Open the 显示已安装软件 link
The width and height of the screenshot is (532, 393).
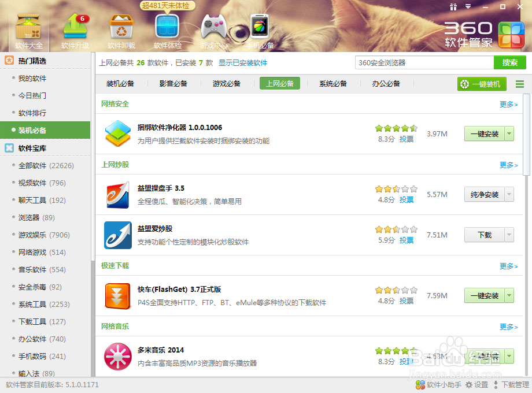coord(242,62)
